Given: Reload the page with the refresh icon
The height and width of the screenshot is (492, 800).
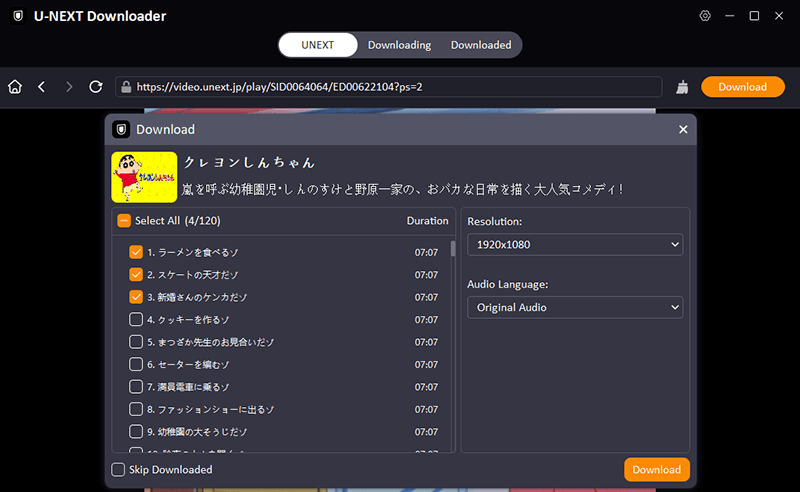Looking at the screenshot, I should [x=96, y=87].
